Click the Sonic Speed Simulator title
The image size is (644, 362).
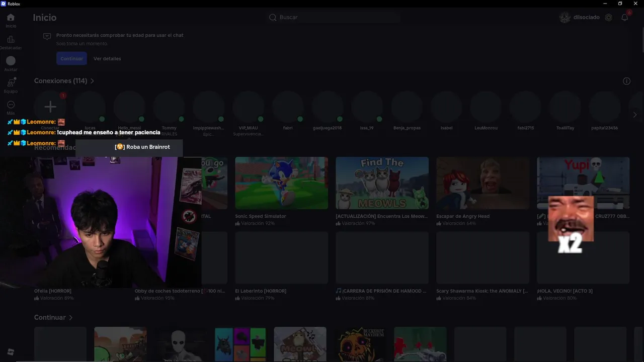[261, 216]
